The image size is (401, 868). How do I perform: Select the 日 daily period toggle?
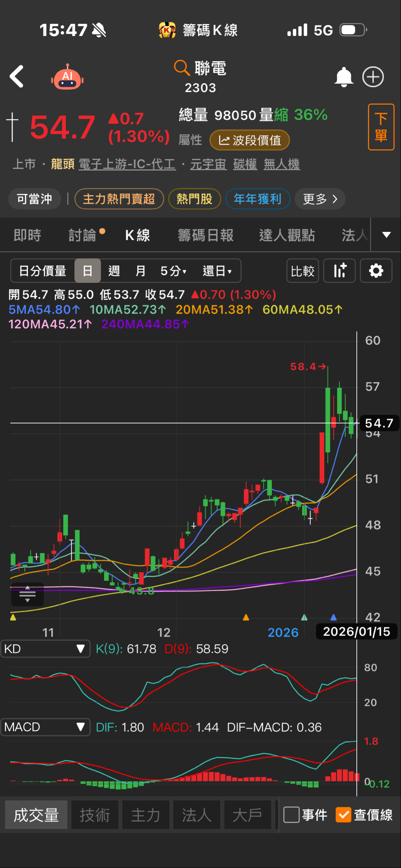(x=88, y=271)
